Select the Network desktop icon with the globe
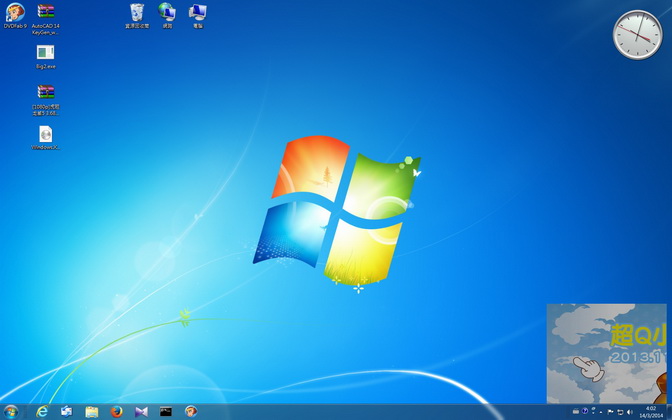This screenshot has width=672, height=420. point(167,15)
